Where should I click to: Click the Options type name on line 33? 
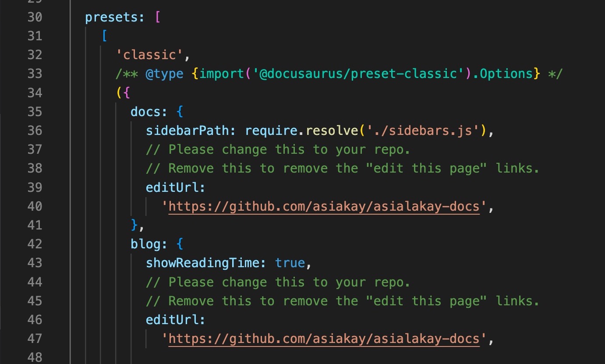[506, 74]
